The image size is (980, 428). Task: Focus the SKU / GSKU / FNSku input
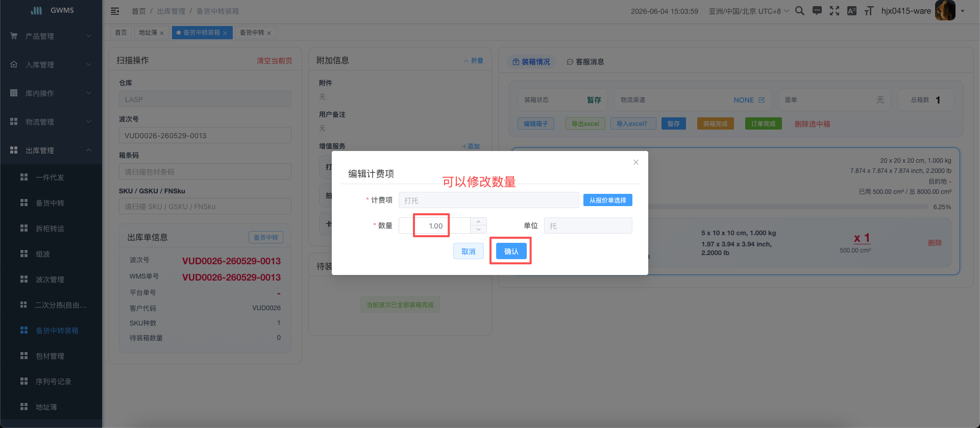[205, 207]
